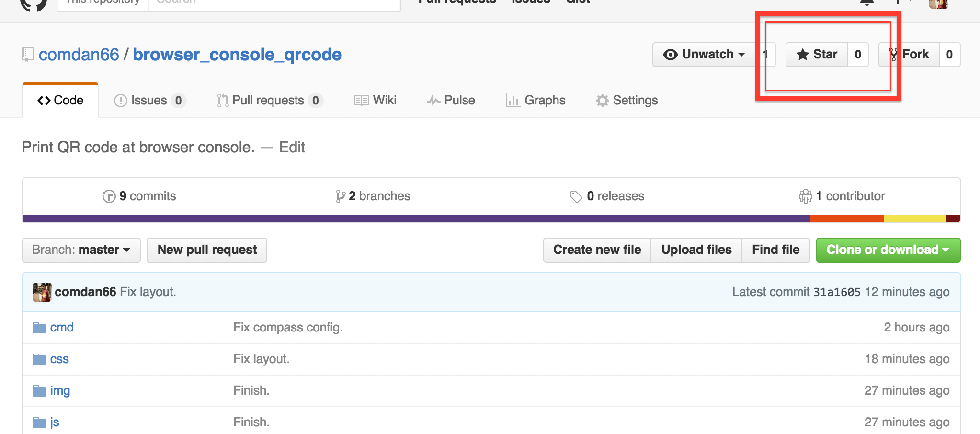View the 9 commits history
This screenshot has height=434, width=980.
pos(139,196)
